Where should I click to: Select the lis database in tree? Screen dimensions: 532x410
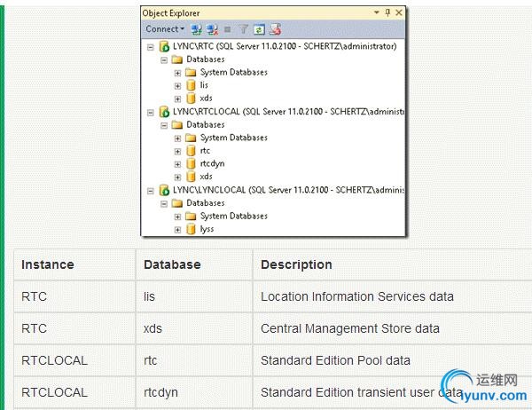point(204,85)
